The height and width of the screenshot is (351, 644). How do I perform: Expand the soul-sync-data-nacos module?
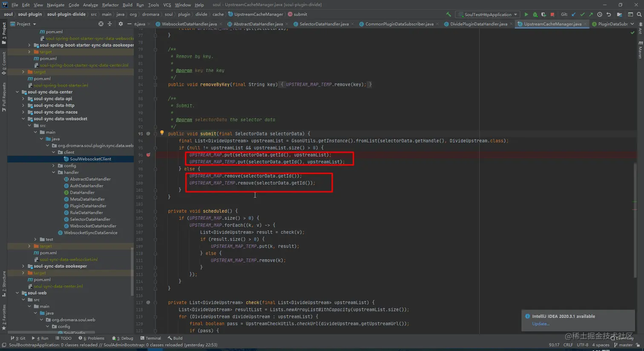pyautogui.click(x=23, y=112)
